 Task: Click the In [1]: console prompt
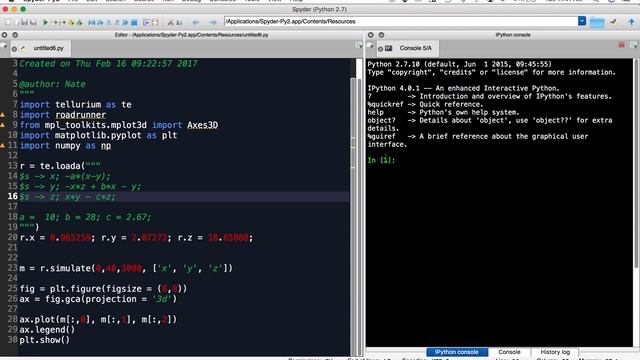tap(381, 160)
